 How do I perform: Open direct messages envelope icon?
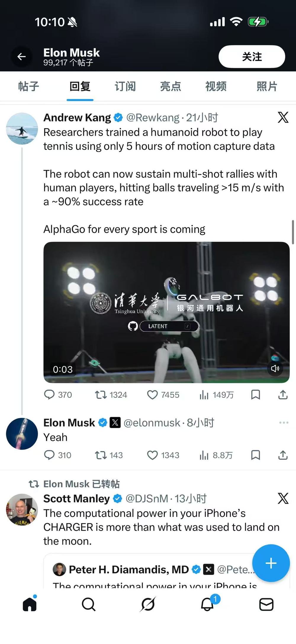266,604
